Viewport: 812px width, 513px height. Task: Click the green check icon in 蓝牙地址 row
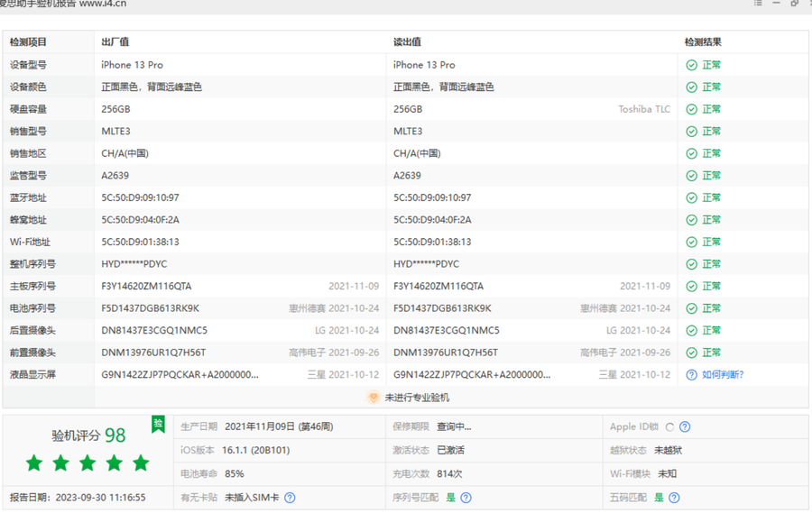pos(691,197)
